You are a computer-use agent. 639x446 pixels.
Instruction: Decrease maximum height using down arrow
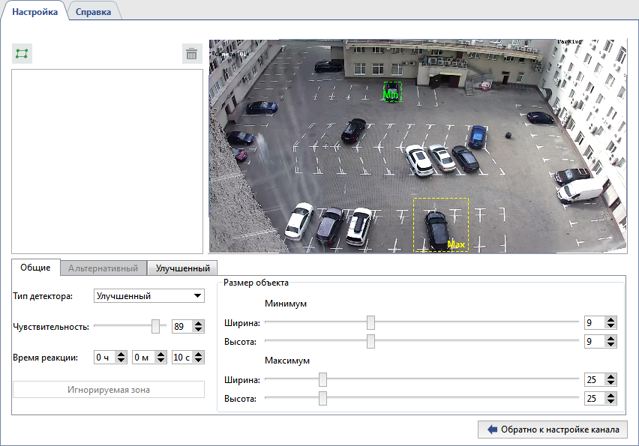610,402
